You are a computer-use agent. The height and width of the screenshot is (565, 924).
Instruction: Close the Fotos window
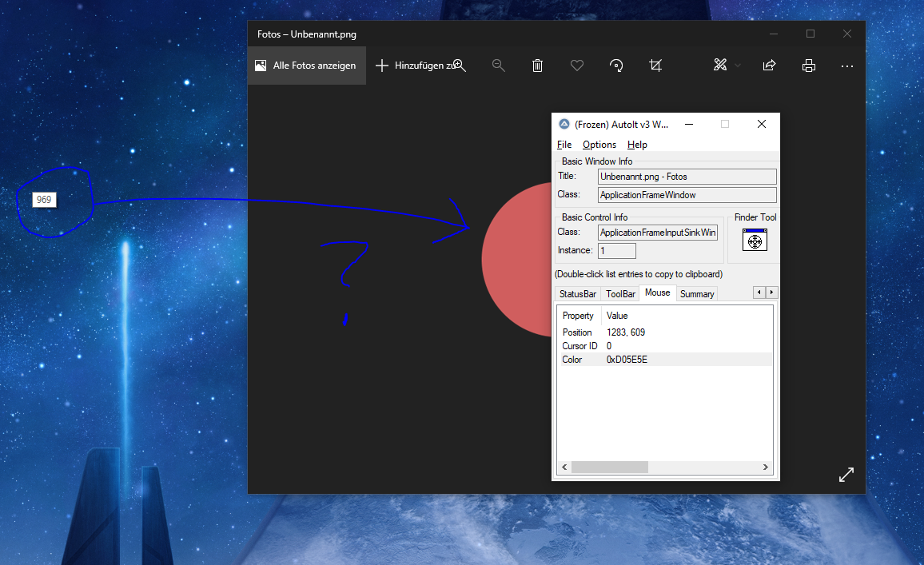coord(846,34)
